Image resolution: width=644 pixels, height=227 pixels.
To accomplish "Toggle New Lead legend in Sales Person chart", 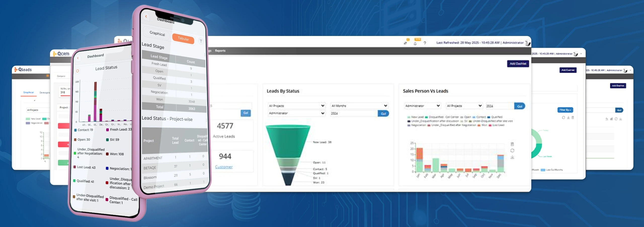I will coord(415,117).
